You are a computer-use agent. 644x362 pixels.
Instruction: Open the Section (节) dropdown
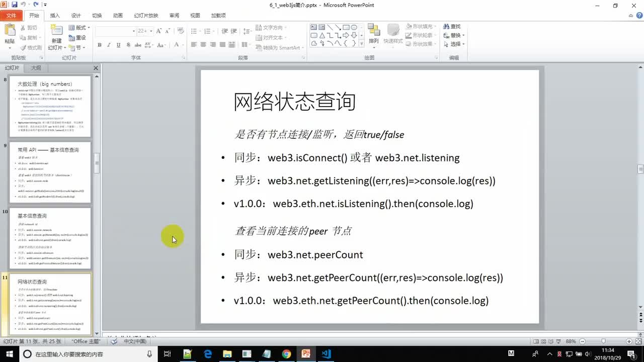[77, 48]
